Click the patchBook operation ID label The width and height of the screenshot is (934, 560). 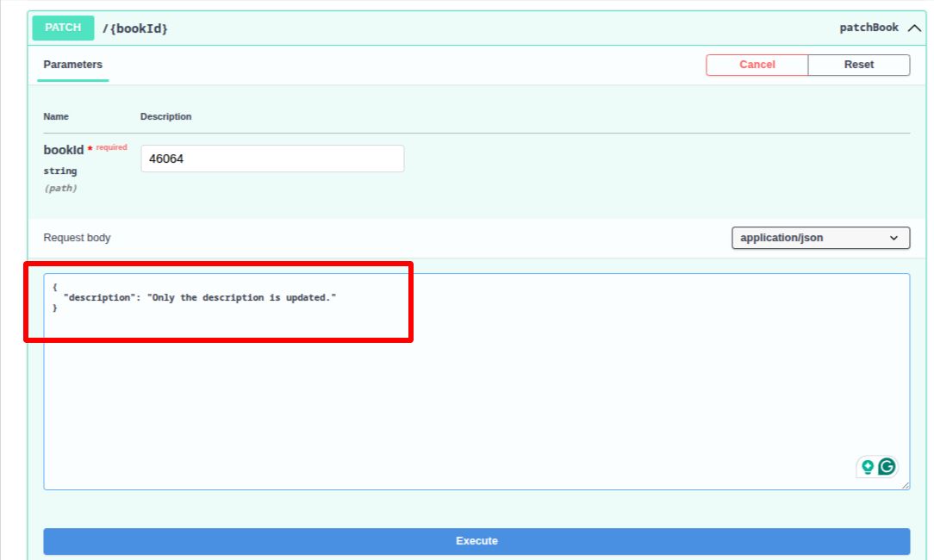pyautogui.click(x=869, y=28)
